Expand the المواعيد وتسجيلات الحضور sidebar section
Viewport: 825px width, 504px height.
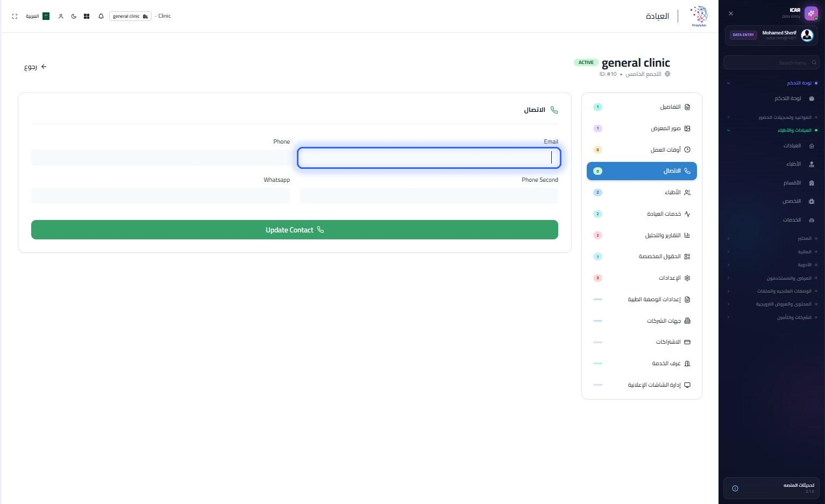click(772, 117)
